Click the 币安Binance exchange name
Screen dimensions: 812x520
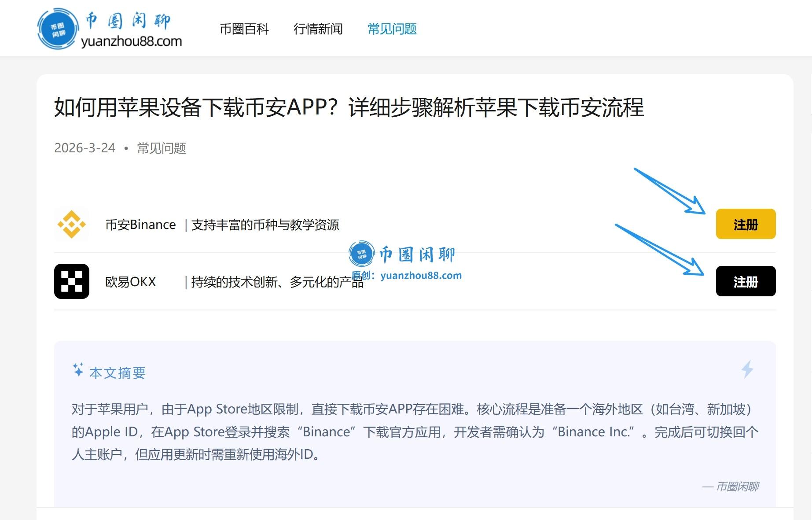click(140, 225)
